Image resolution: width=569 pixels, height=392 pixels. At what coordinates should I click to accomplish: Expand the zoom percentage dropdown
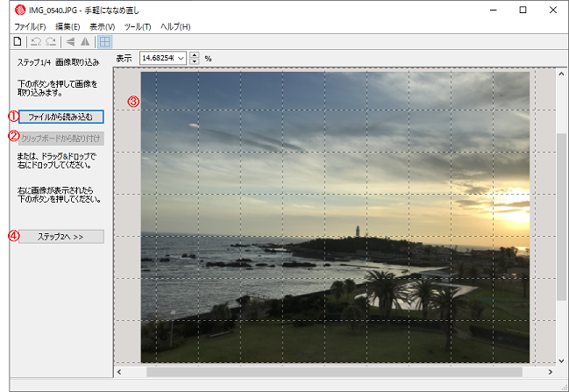(x=181, y=58)
